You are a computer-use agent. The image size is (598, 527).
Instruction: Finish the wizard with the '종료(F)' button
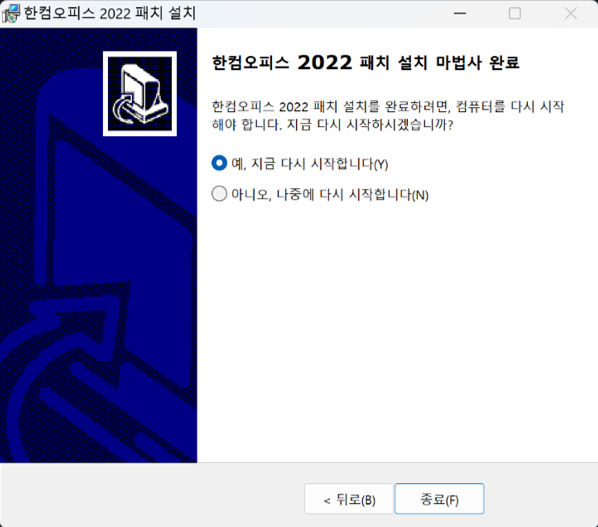[439, 499]
